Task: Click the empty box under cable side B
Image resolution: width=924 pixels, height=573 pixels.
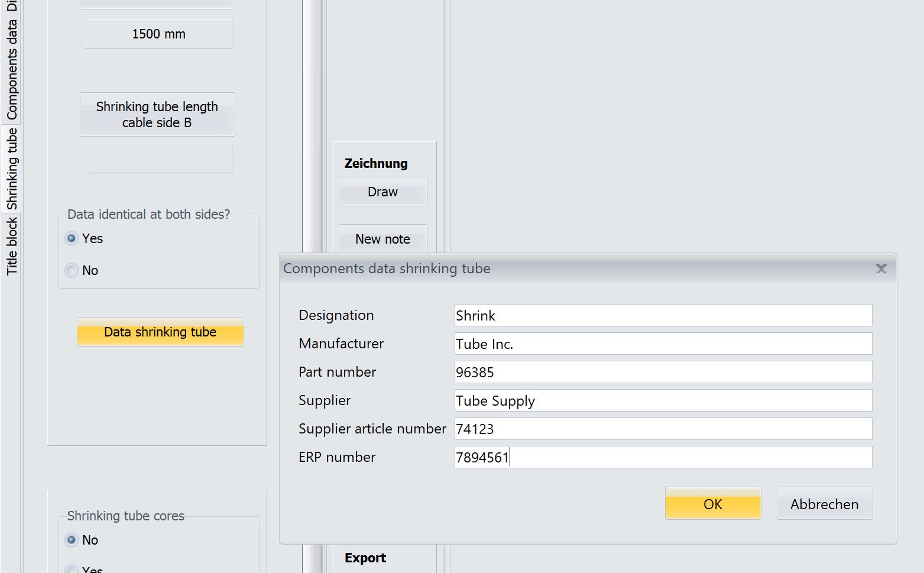Action: [158, 158]
